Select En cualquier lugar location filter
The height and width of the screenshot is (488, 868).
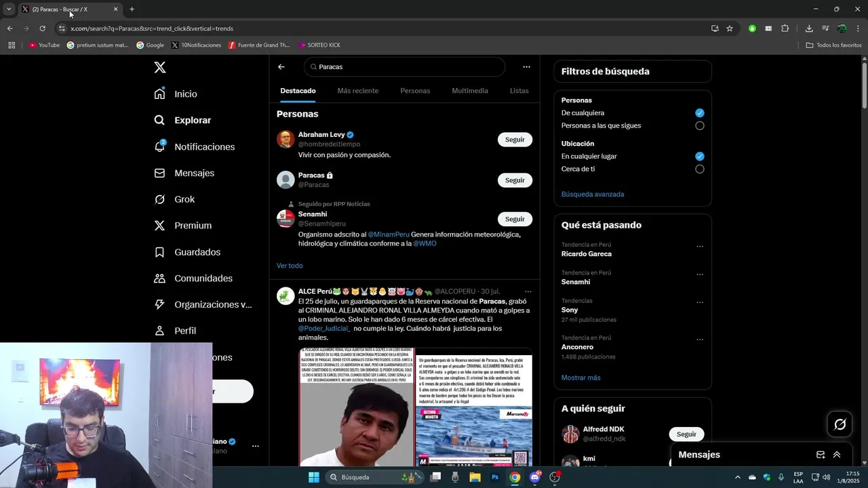[x=700, y=157]
